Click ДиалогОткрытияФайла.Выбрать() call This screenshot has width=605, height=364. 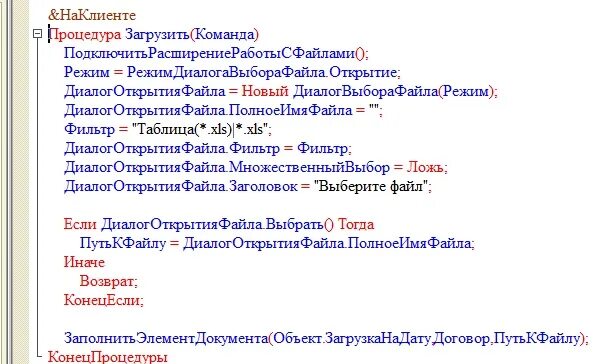[x=217, y=224]
